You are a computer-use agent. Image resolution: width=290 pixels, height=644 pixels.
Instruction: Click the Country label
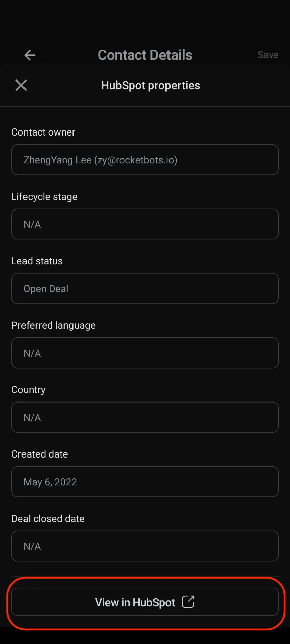(x=29, y=390)
